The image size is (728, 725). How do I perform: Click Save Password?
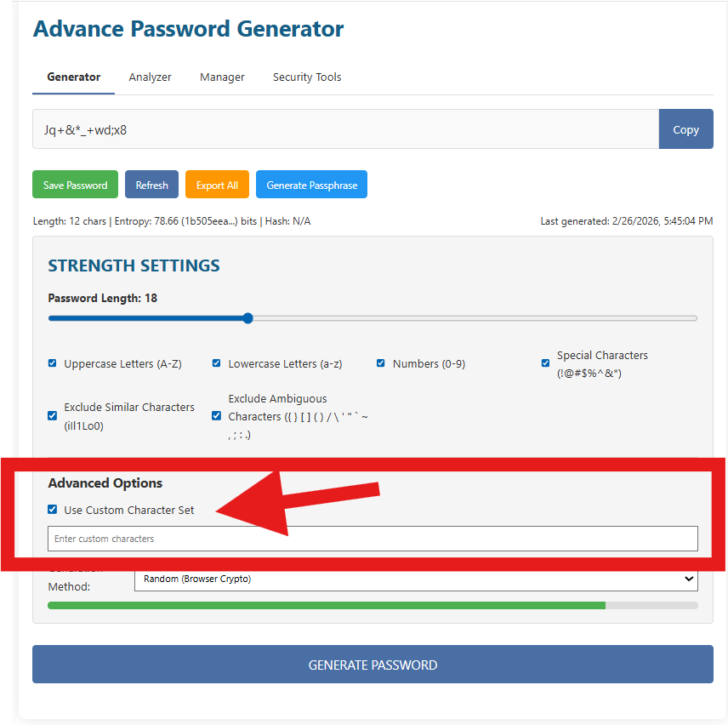click(x=75, y=184)
